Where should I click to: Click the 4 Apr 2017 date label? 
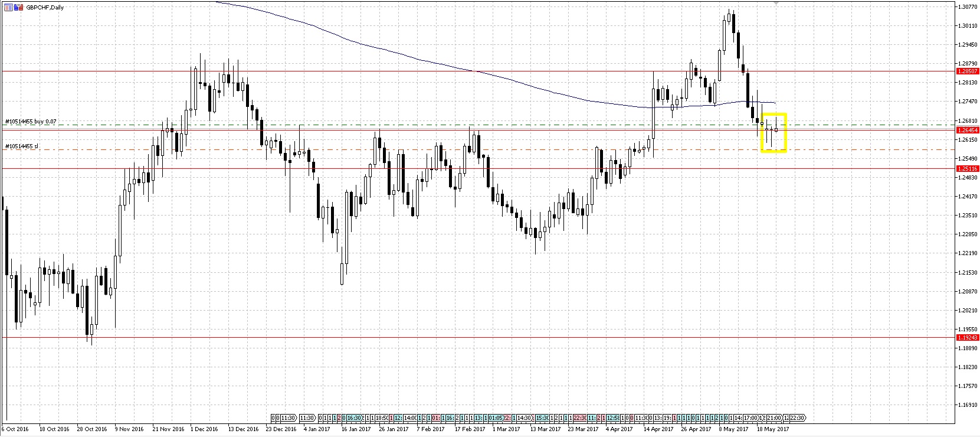click(619, 429)
